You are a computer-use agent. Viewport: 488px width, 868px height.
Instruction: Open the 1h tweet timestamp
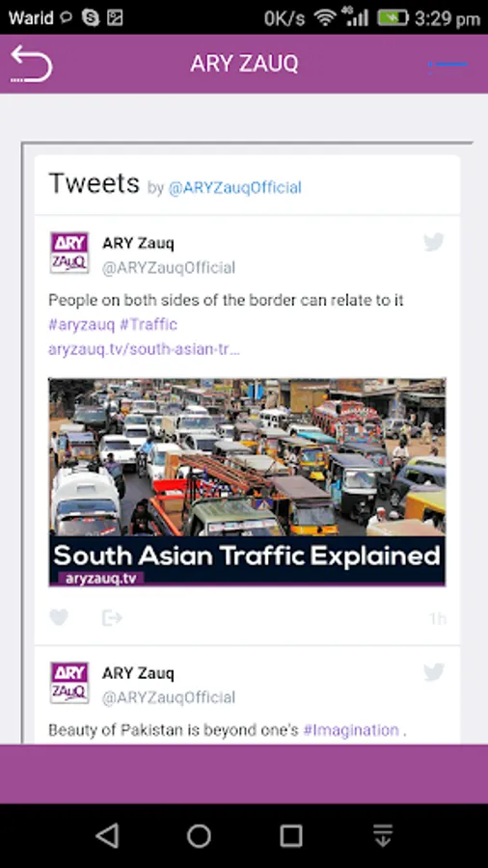point(438,618)
